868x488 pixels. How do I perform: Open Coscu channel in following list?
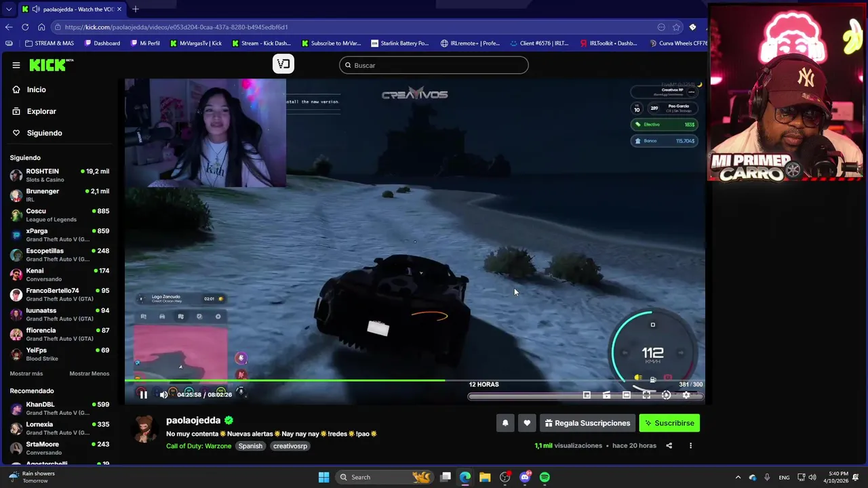60,215
